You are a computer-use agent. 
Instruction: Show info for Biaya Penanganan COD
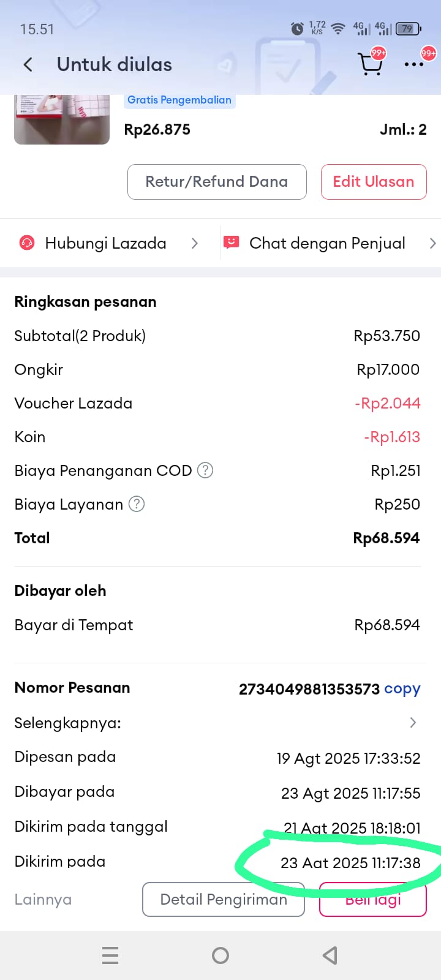tap(205, 470)
